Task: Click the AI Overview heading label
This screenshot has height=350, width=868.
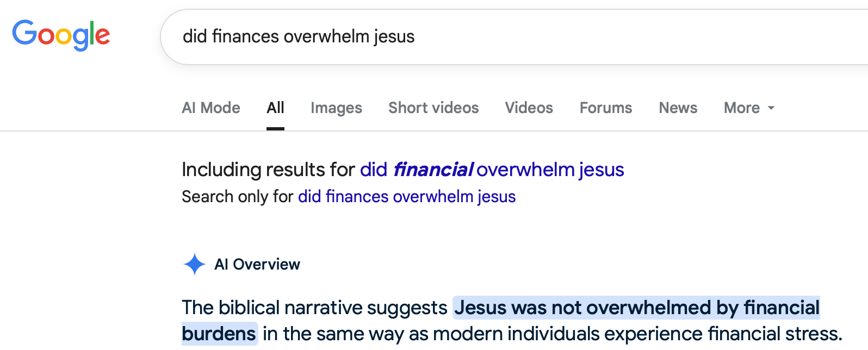Action: point(257,265)
